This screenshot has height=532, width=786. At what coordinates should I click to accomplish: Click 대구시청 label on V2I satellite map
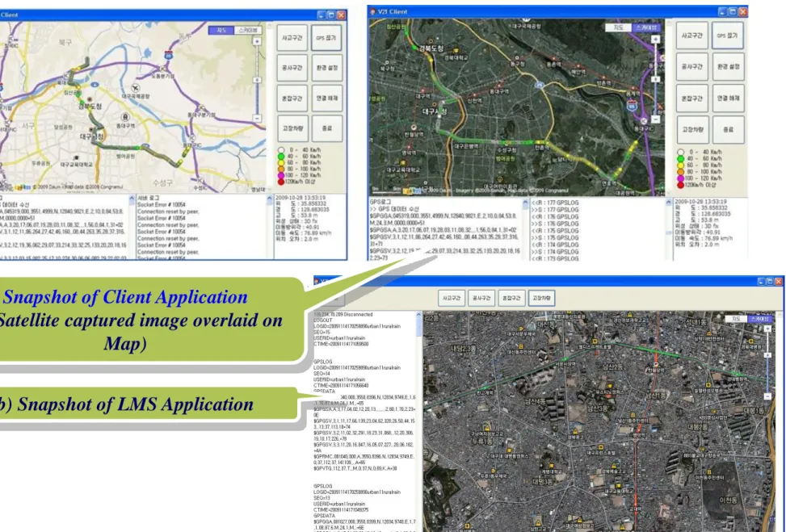point(435,111)
